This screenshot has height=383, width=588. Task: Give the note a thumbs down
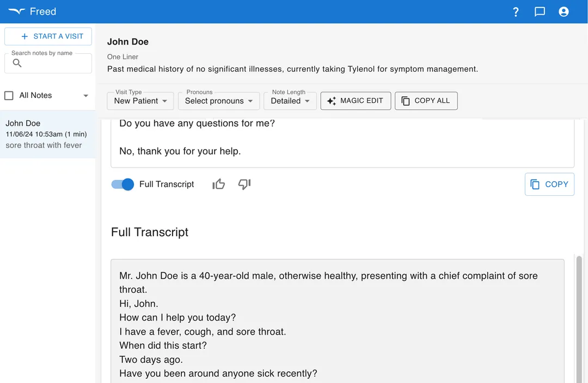(x=244, y=184)
